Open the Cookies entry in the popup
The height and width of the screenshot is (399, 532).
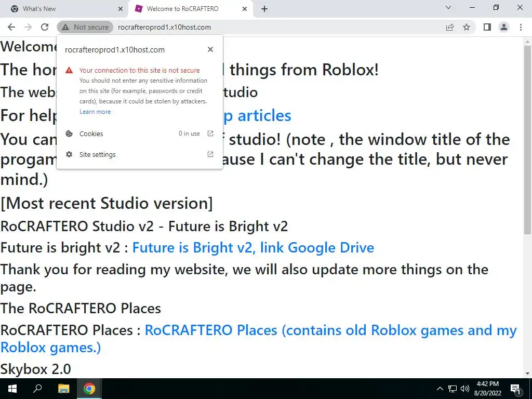139,134
